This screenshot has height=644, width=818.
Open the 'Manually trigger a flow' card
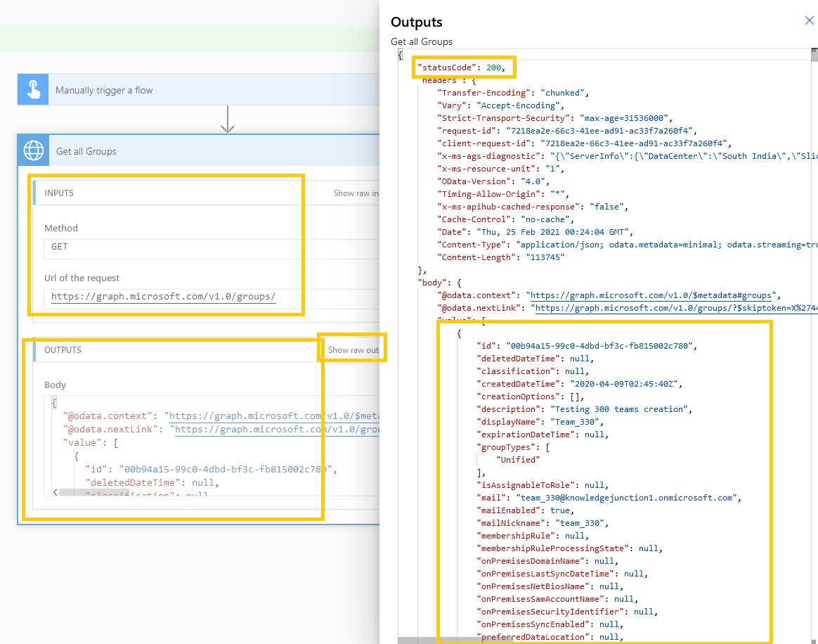click(199, 89)
